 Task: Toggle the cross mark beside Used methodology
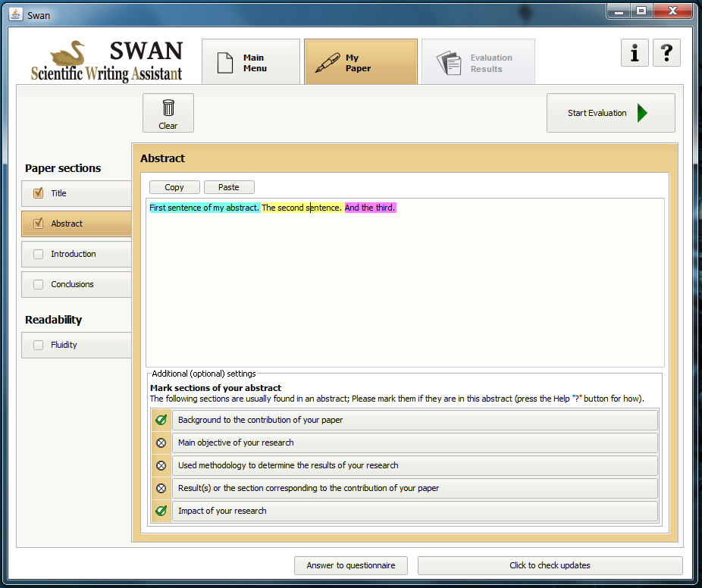point(161,465)
